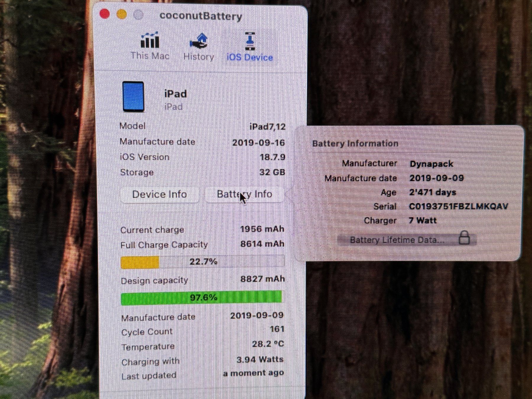Minimize the coconutBattery window
The height and width of the screenshot is (399, 532).
pos(121,14)
